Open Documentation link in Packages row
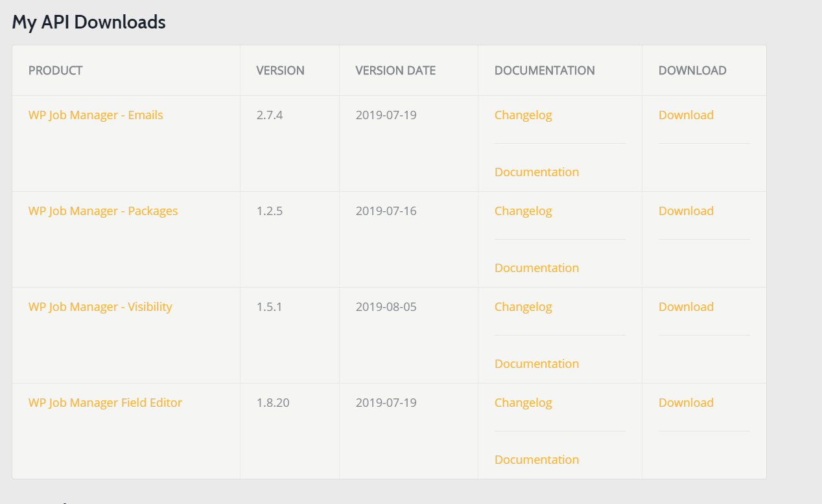The height and width of the screenshot is (504, 822). tap(537, 268)
